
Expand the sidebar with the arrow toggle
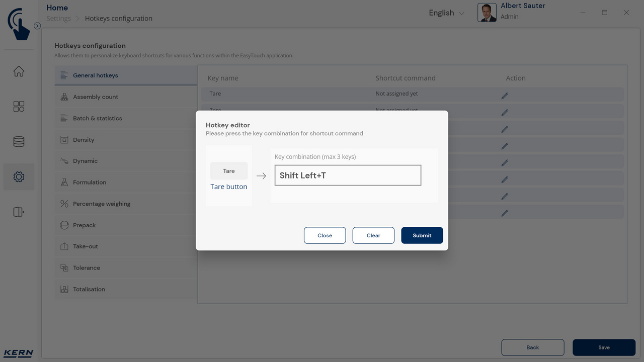37,26
